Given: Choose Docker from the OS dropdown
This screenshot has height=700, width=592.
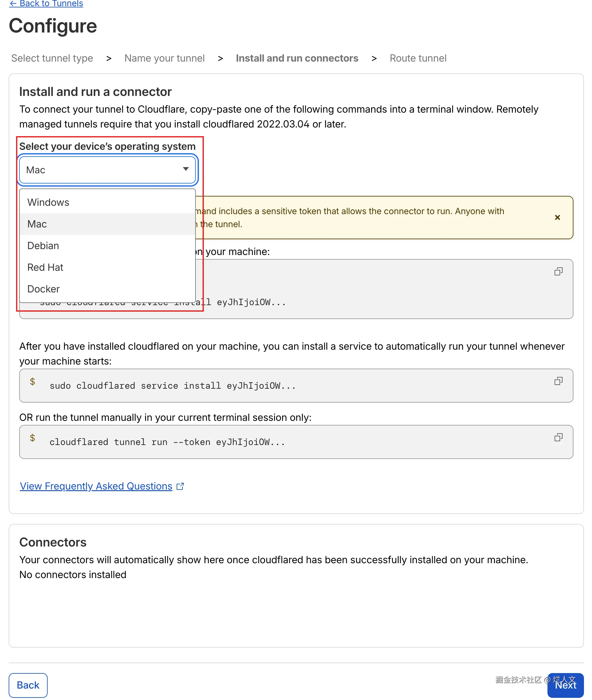Looking at the screenshot, I should (x=43, y=289).
